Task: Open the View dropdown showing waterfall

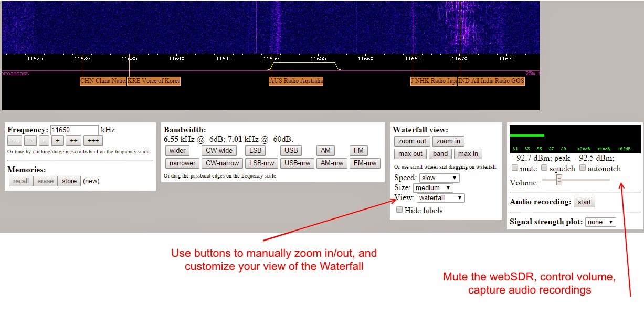Action: pos(440,197)
